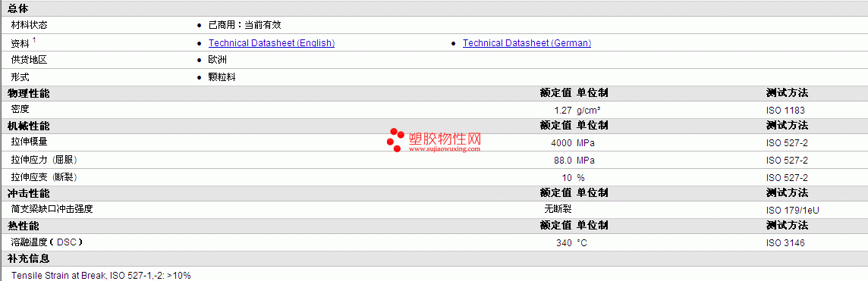868x281 pixels.
Task: Open the Technical Datasheet (English) link
Action: pos(272,43)
